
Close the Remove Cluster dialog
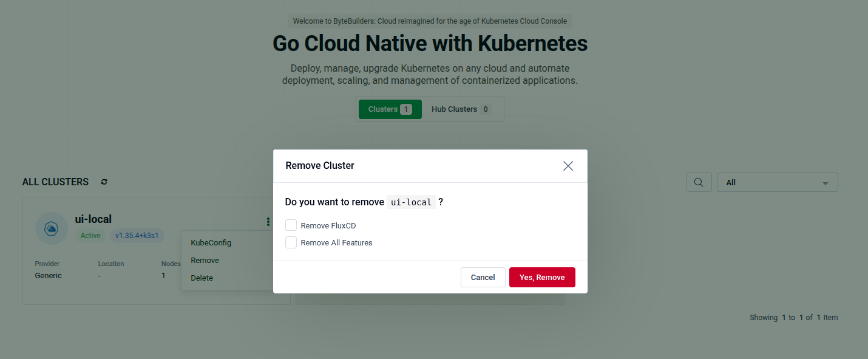point(568,166)
